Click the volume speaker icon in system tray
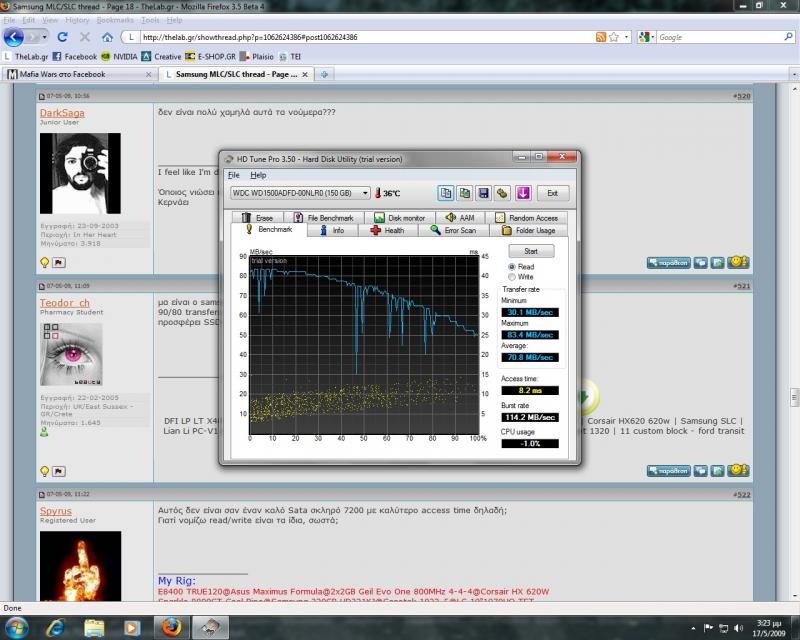800x640 pixels. pos(738,628)
